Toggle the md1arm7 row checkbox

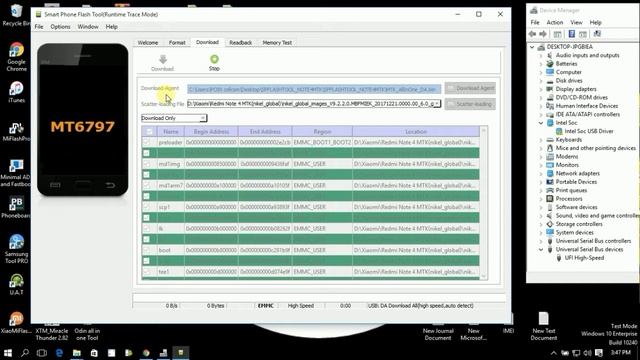point(147,185)
